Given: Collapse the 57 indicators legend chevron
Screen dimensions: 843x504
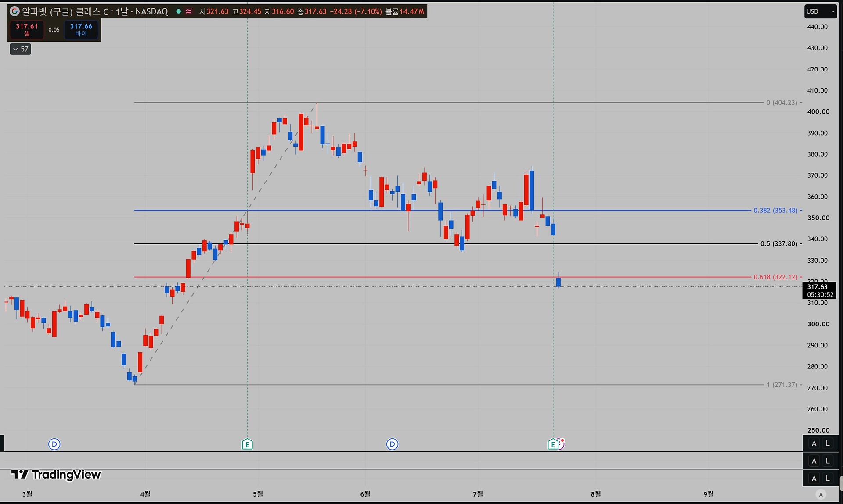Looking at the screenshot, I should [20, 49].
